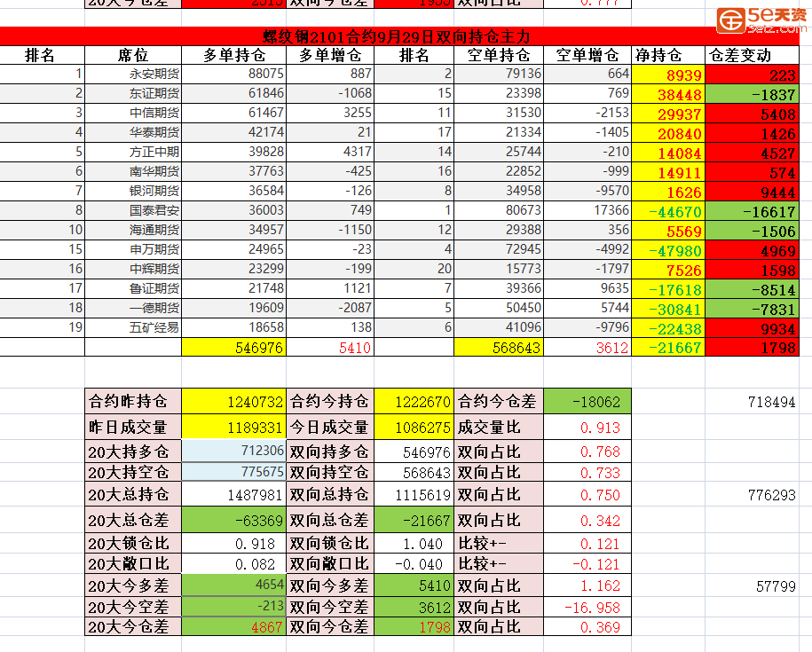The height and width of the screenshot is (652, 812).
Task: Click the 银河期货 seat cell
Action: (133, 191)
